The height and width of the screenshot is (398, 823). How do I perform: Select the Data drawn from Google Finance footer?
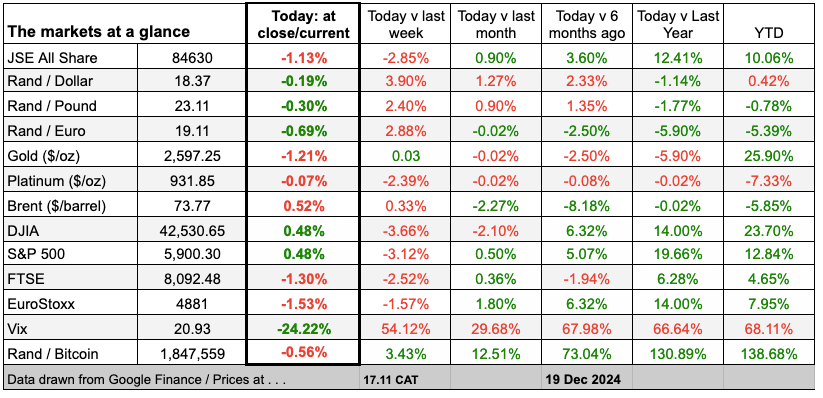click(x=147, y=379)
